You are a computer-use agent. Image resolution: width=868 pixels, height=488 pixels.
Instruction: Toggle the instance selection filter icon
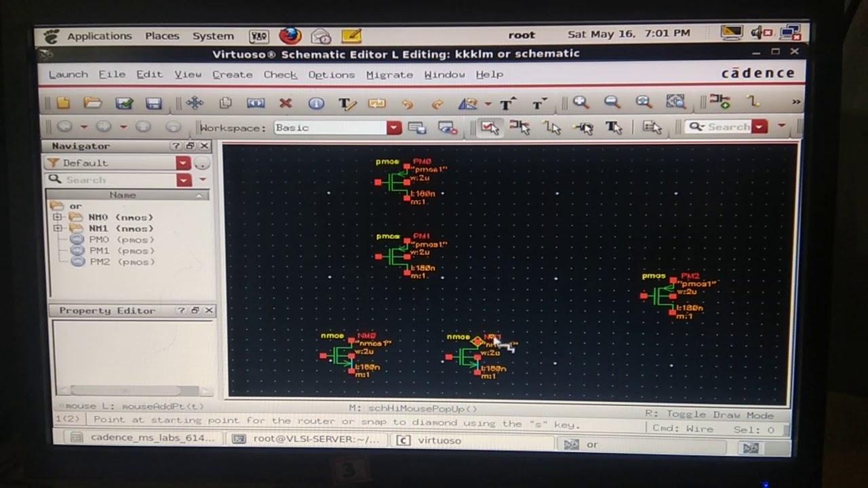point(520,127)
